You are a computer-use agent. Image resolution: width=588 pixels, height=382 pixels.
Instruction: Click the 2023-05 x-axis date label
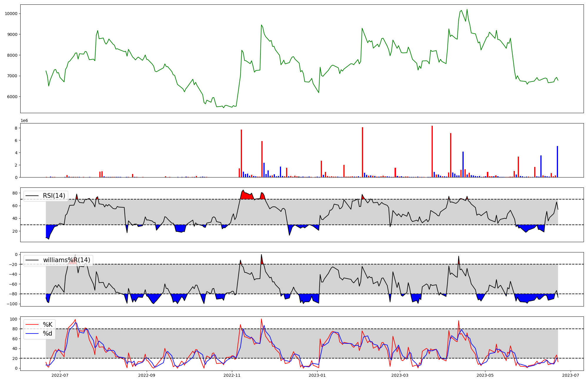click(x=485, y=375)
